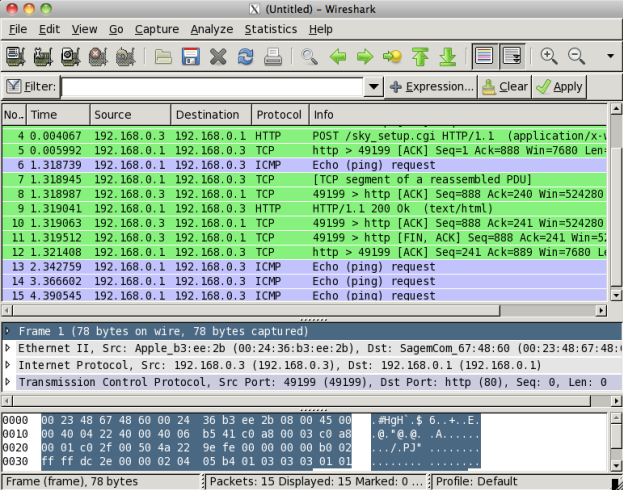The image size is (624, 491).
Task: Sort by Info column header
Action: pyautogui.click(x=458, y=115)
